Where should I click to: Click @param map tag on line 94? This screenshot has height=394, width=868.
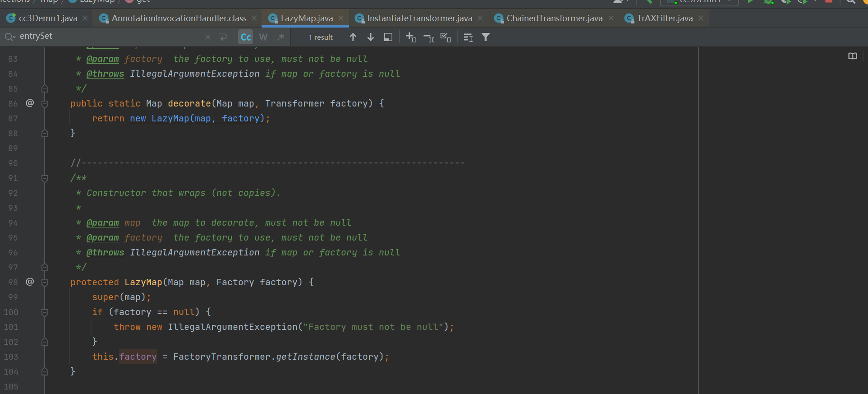[103, 222]
